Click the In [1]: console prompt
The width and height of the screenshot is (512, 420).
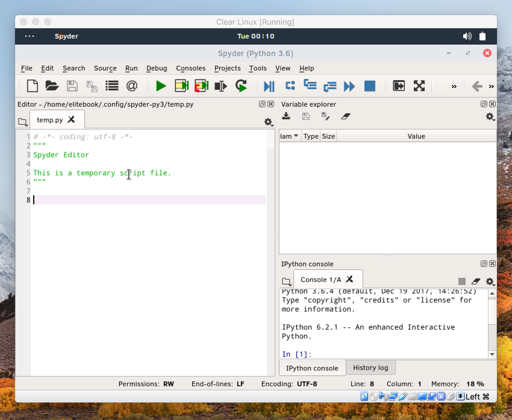pos(297,354)
